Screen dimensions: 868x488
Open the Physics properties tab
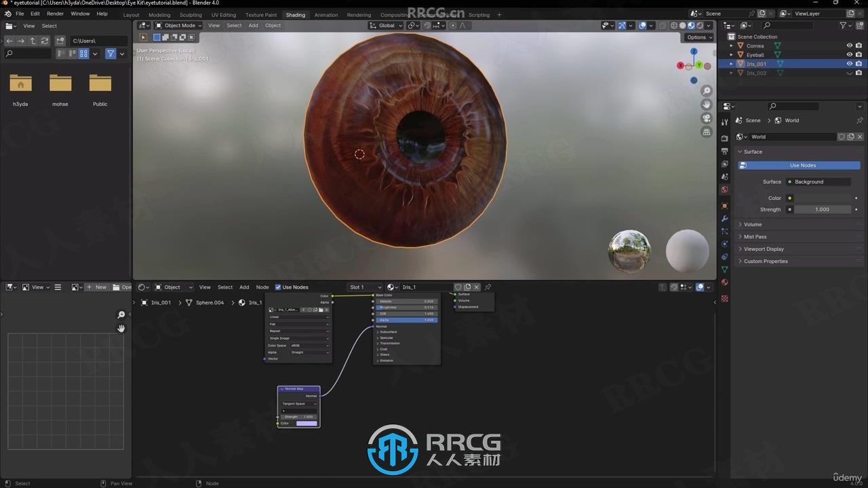coord(724,244)
